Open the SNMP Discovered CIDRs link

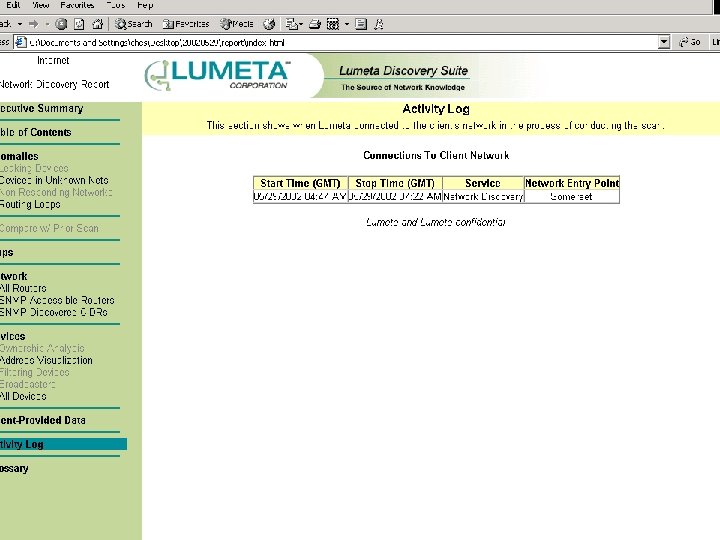pos(54,312)
